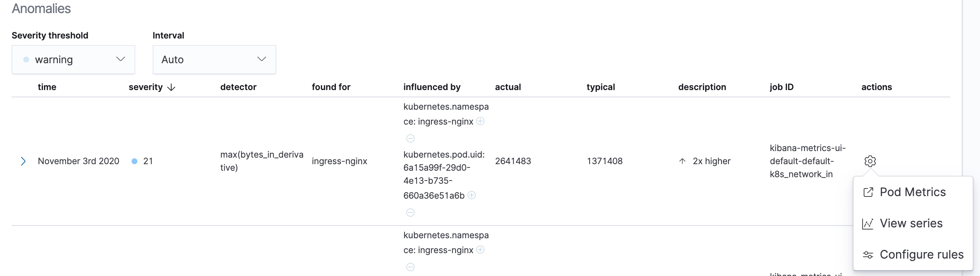This screenshot has height=276, width=980.
Task: Select Configure rules in the actions menu
Action: point(921,254)
